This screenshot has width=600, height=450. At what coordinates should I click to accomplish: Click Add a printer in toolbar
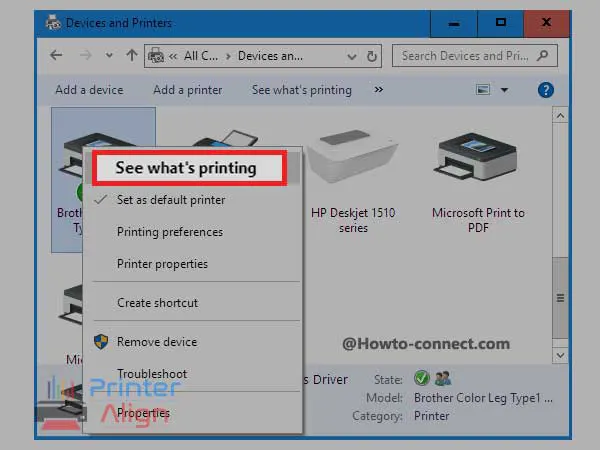tap(188, 90)
